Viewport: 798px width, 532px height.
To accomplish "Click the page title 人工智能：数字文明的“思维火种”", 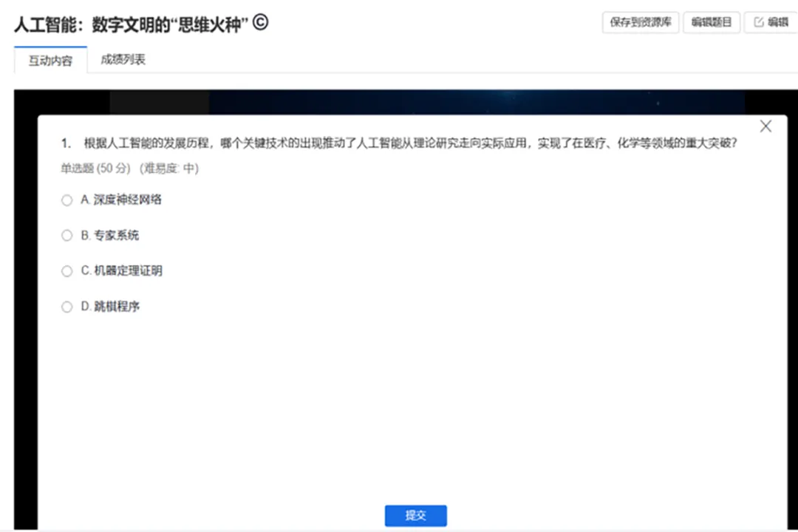I will click(x=130, y=24).
